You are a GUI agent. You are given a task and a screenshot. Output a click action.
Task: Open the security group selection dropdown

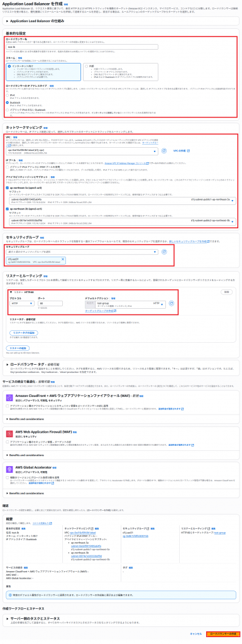click(x=82, y=252)
